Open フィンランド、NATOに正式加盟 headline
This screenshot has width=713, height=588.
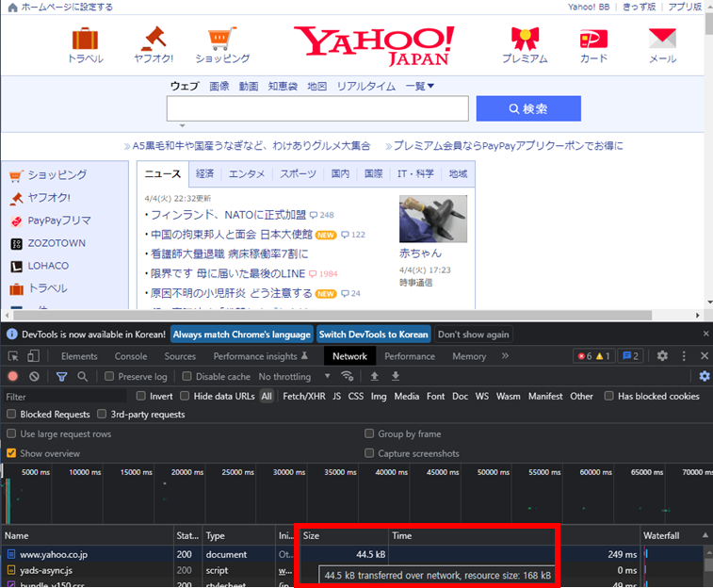pos(228,215)
